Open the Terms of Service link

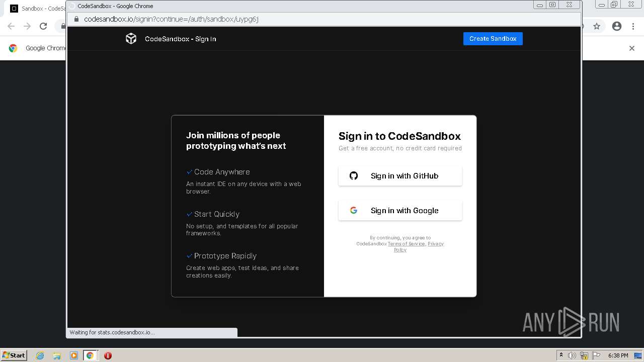(406, 244)
